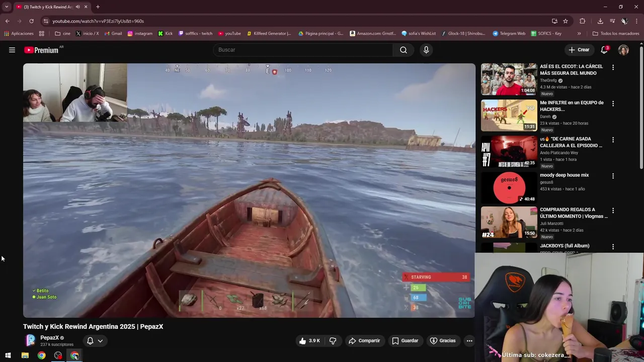Open 'Todos los marcadores' folder
644x362 pixels.
point(616,34)
